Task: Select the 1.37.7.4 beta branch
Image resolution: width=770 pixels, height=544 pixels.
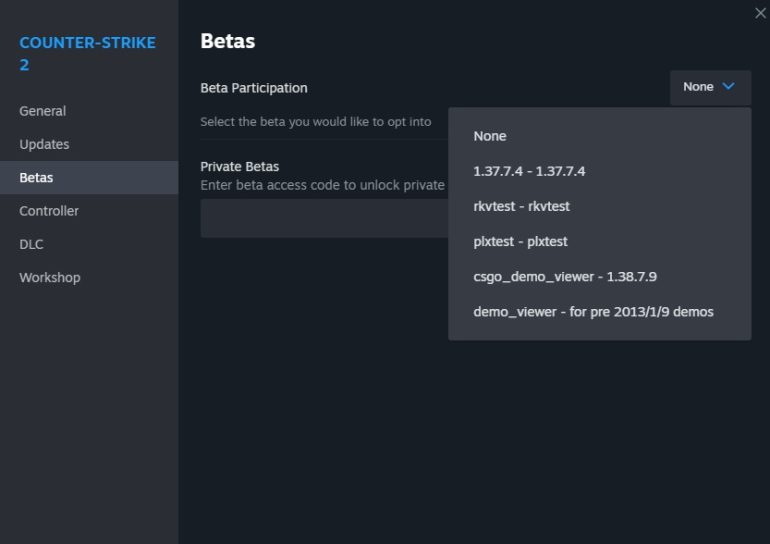Action: point(529,171)
